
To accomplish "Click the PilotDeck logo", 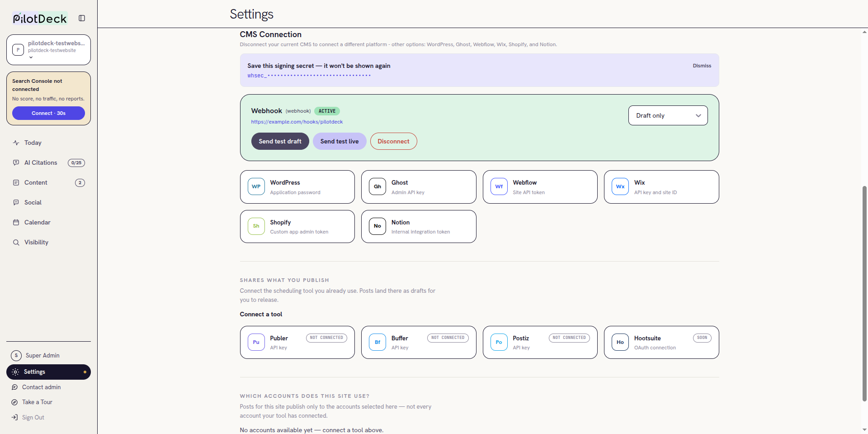I will [x=40, y=18].
